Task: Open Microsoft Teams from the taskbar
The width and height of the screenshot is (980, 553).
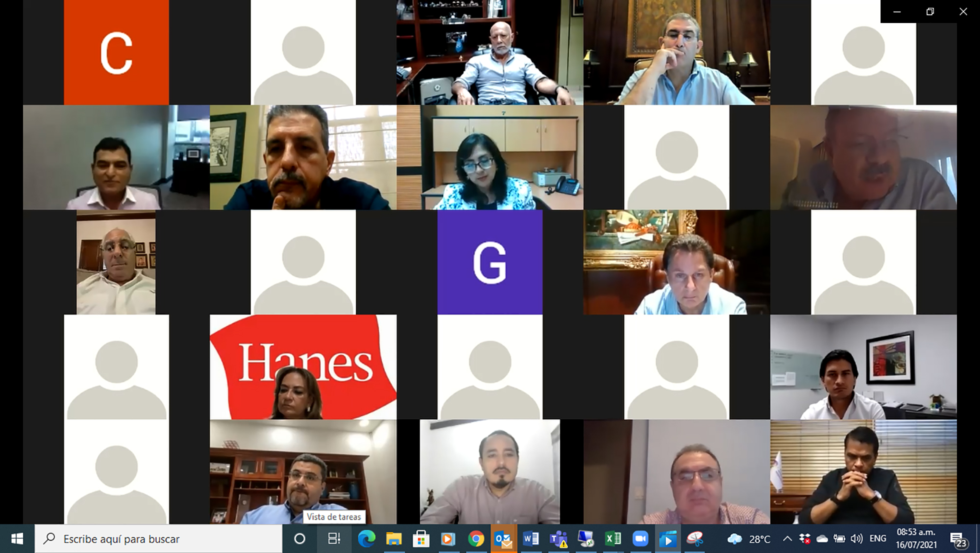Action: 558,539
